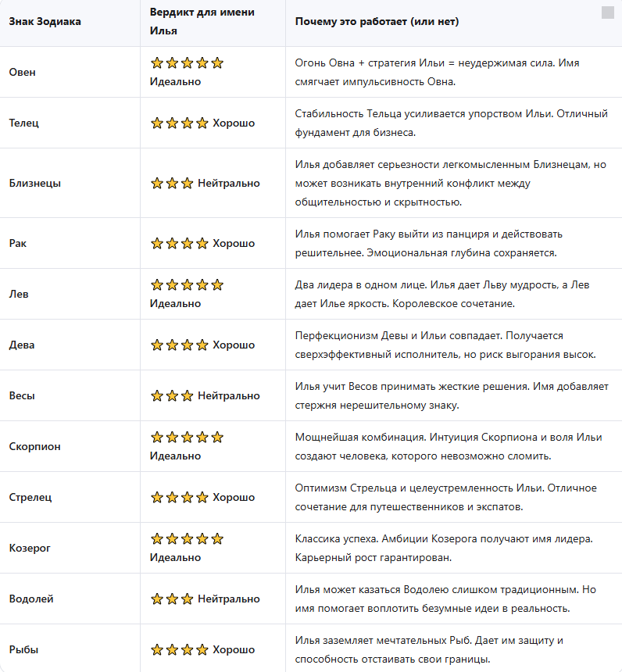Click the Вердикт для имени Илья header
The image size is (622, 672).
202,21
